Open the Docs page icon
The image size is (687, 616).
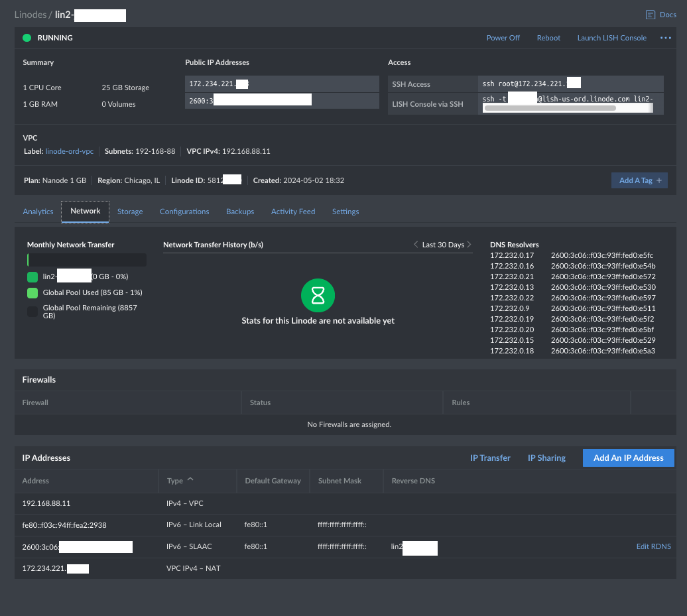(650, 15)
